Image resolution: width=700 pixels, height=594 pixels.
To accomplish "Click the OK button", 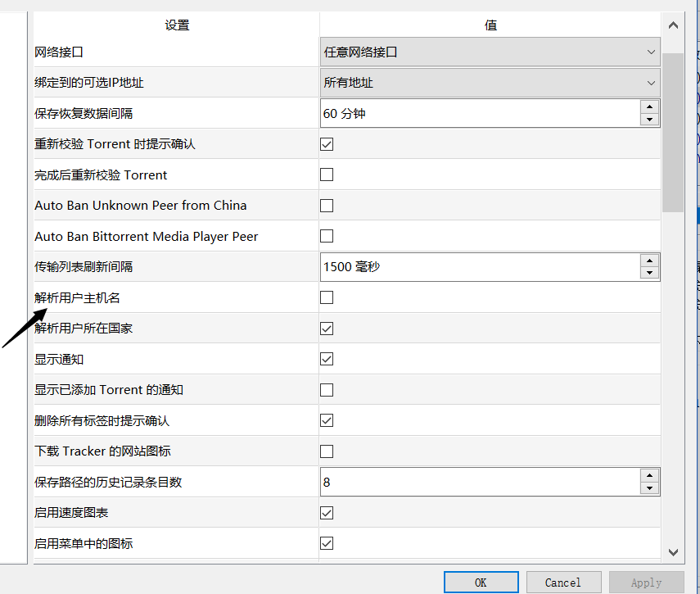I will coord(481,583).
